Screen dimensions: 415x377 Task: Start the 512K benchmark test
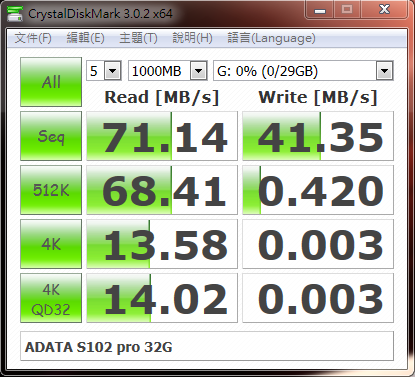click(x=51, y=190)
